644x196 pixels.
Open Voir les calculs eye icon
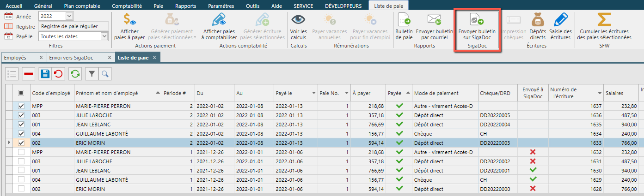298,20
